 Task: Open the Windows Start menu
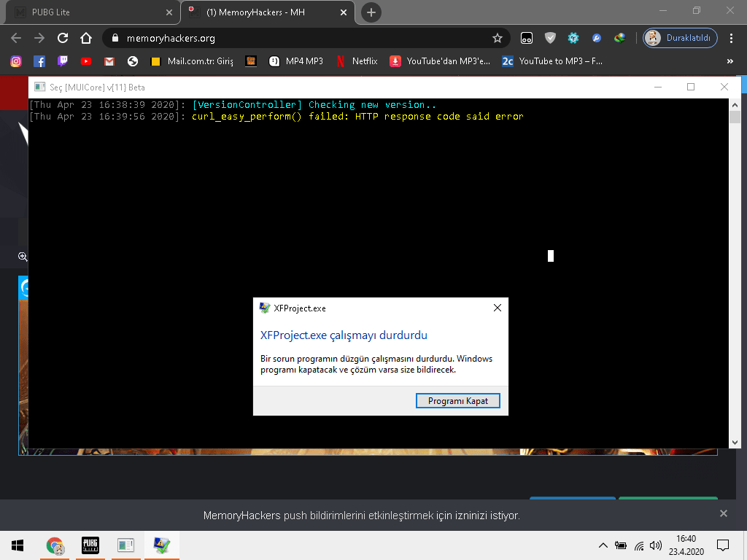click(x=18, y=545)
